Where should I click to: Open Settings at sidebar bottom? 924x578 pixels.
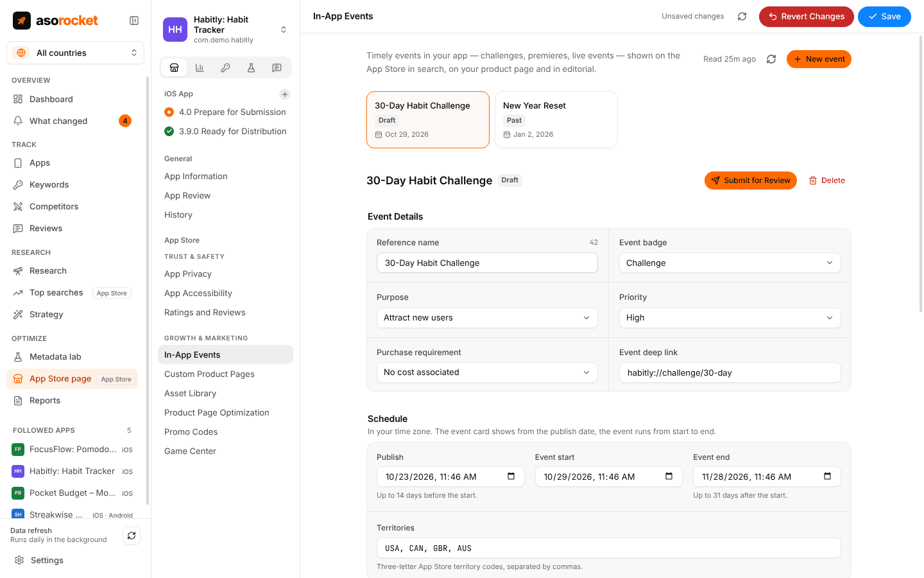[74, 560]
